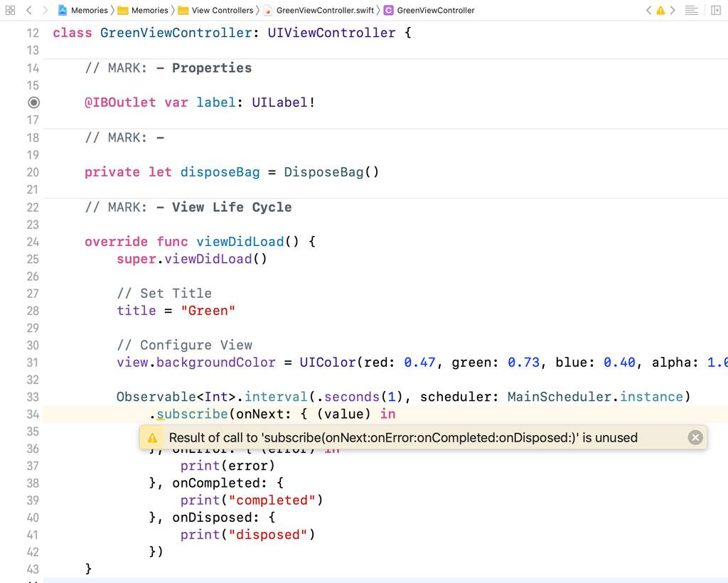728x583 pixels.
Task: Click the related items grid icon
Action: 10,10
